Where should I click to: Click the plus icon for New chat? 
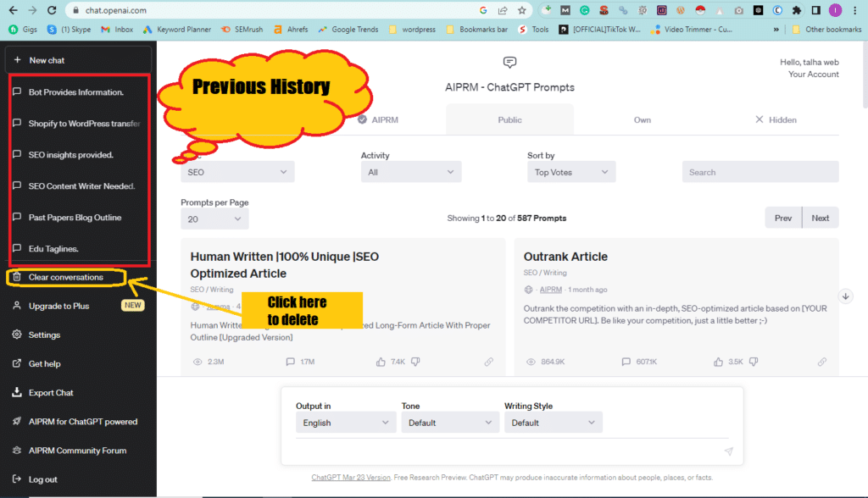tap(17, 60)
